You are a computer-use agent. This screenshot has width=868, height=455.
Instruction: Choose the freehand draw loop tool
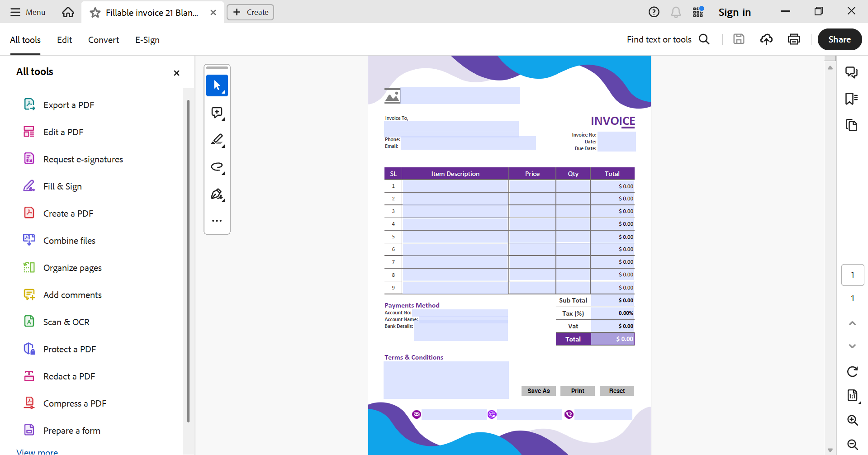tap(217, 167)
